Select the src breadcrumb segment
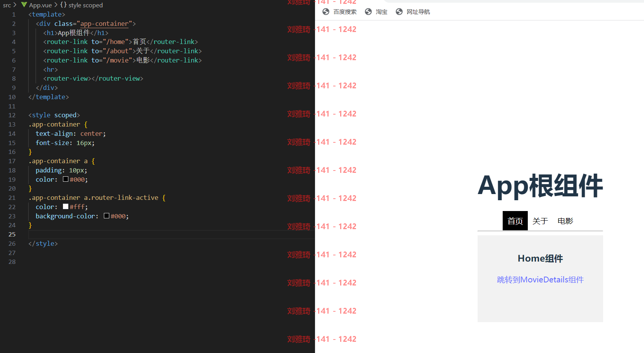644x353 pixels. [x=7, y=5]
